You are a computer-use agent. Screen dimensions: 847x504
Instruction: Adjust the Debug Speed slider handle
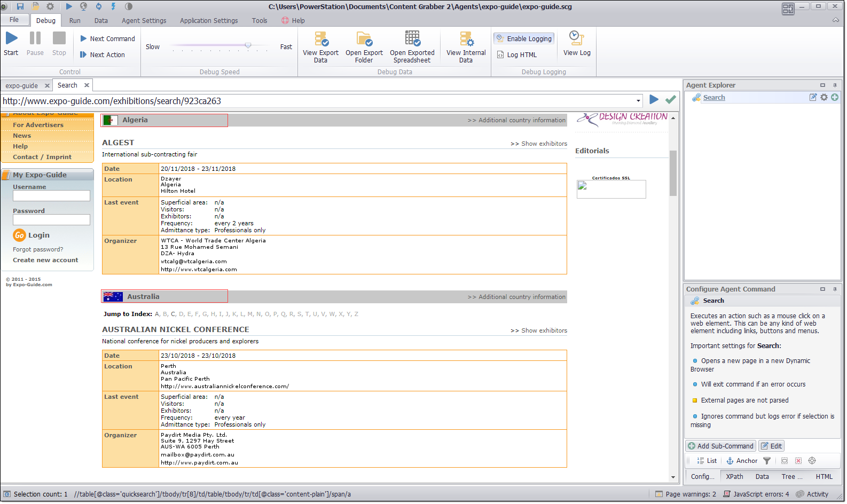tap(248, 46)
